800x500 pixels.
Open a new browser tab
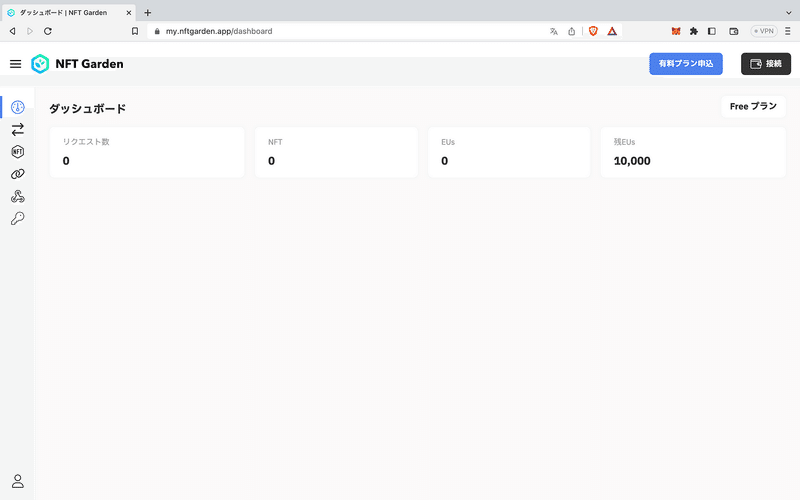pos(147,13)
